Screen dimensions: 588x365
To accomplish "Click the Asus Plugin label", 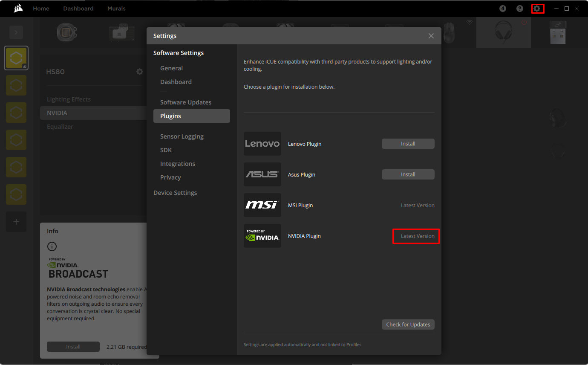I will pyautogui.click(x=302, y=174).
